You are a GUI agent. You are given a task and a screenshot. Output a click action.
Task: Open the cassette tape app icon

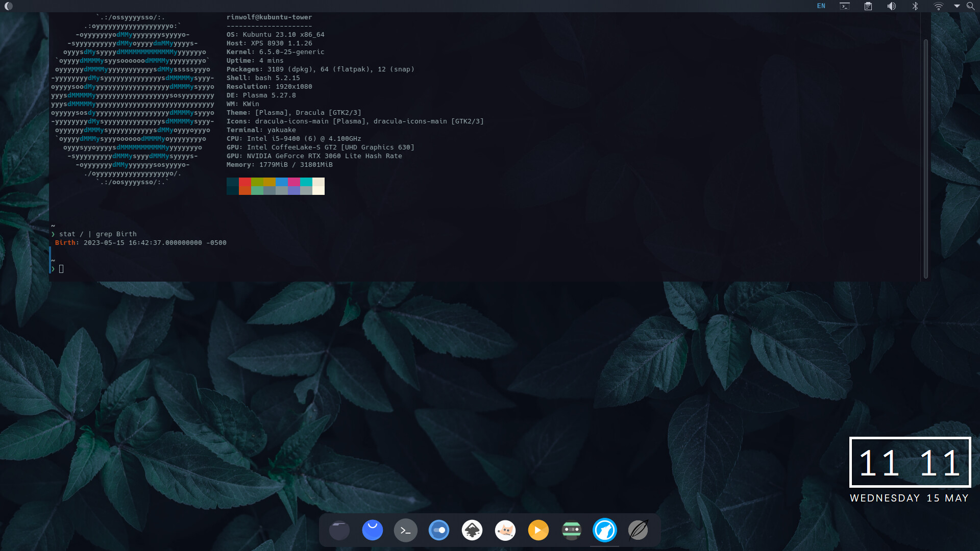571,530
